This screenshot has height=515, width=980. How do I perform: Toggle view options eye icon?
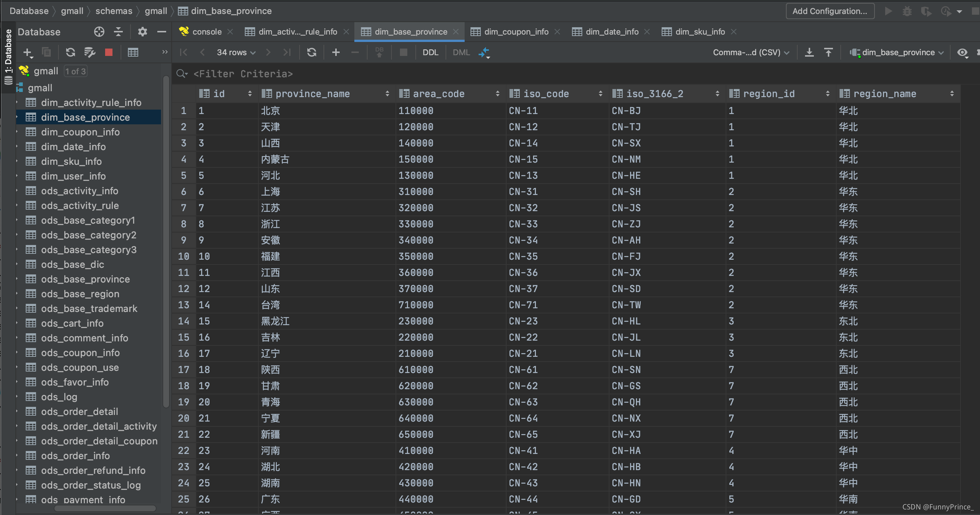(x=962, y=53)
